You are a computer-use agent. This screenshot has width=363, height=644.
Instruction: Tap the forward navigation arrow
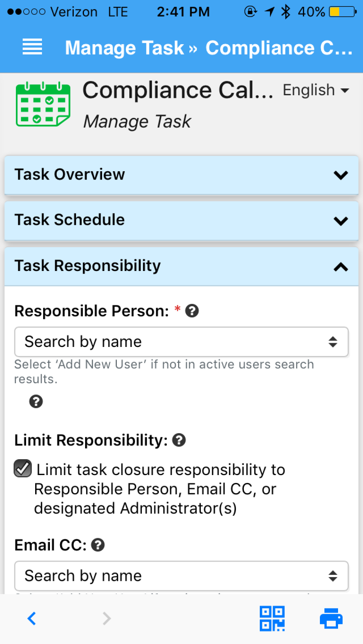click(x=107, y=619)
